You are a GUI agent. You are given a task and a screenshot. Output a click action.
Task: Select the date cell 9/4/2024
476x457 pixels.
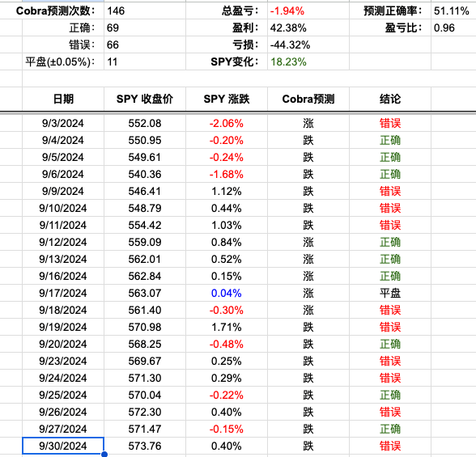(x=63, y=140)
